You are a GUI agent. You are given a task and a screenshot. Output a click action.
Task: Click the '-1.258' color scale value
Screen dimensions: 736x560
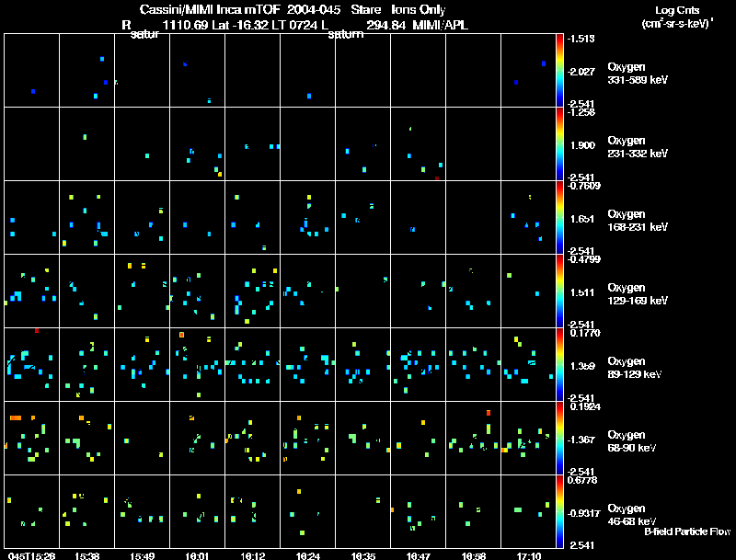581,112
